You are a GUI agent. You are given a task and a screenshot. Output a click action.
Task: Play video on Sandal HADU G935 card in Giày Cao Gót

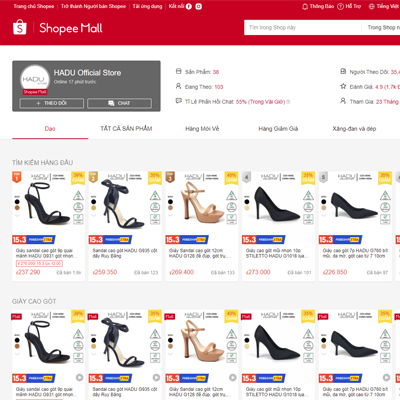(x=156, y=377)
